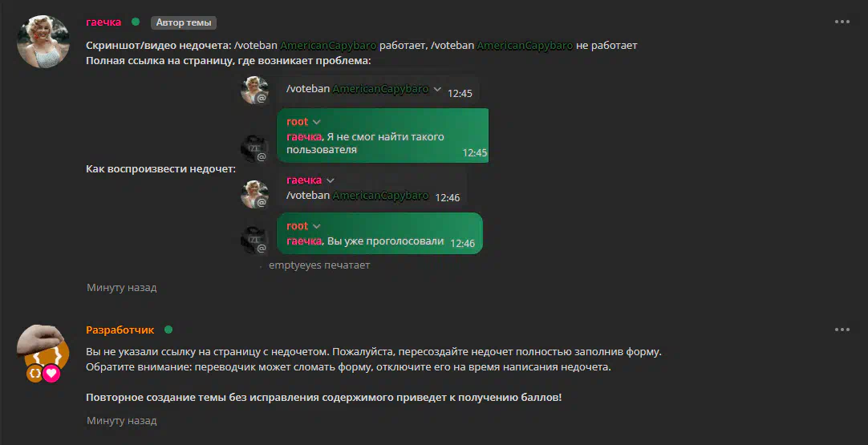Expand chevron after first /voteban message
Image resolution: width=868 pixels, height=445 pixels.
437,89
